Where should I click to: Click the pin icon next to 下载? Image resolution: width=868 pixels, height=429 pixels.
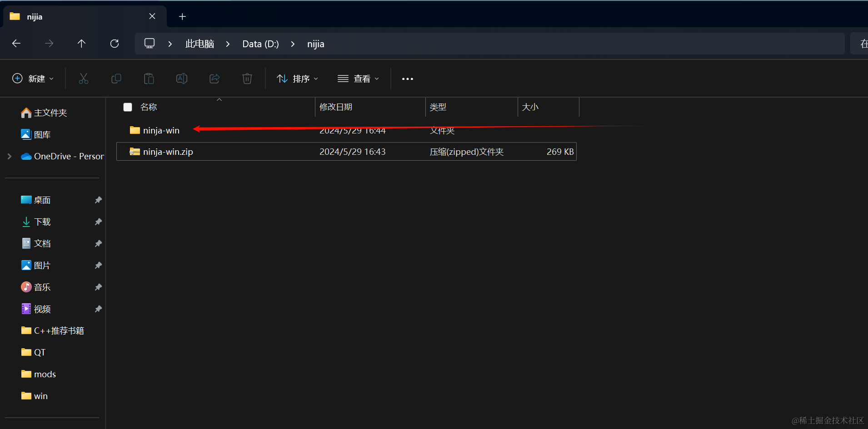click(98, 222)
